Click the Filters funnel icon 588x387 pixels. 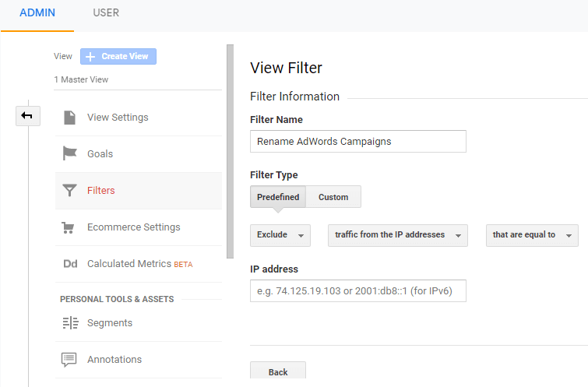point(70,191)
